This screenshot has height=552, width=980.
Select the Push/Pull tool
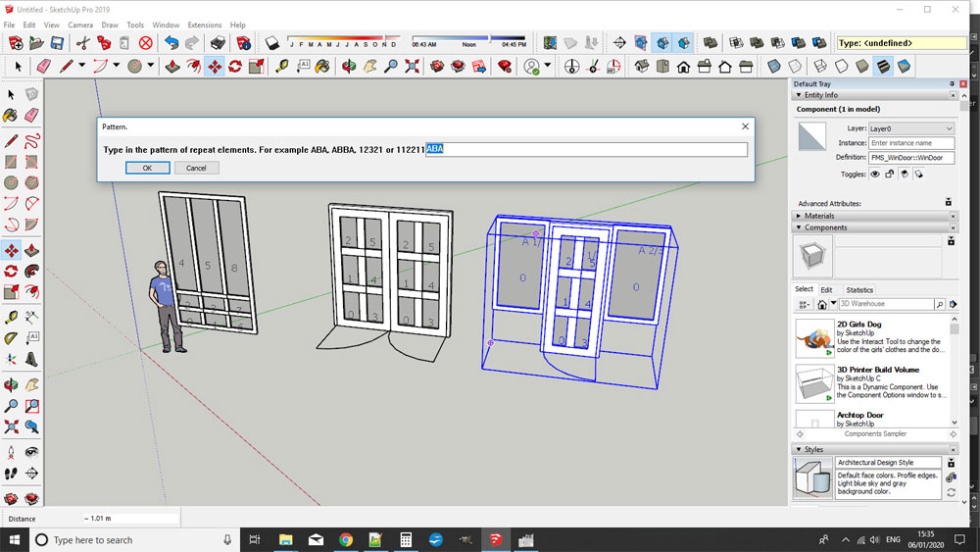(171, 66)
